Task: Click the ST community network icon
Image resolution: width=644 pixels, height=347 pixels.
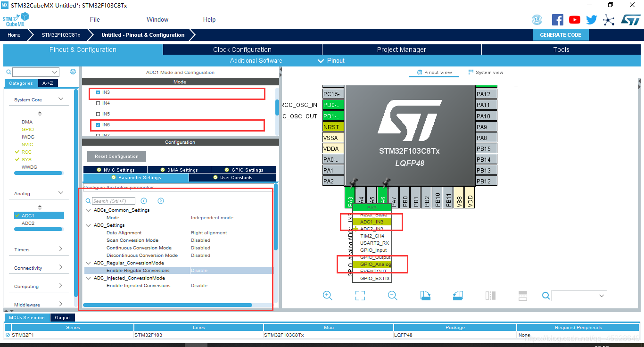Action: [x=609, y=20]
